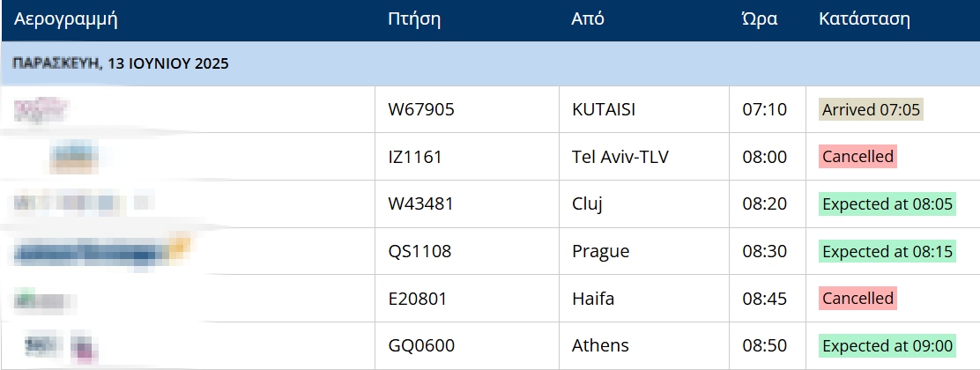Click the airline logo for flight W67905

(x=41, y=109)
